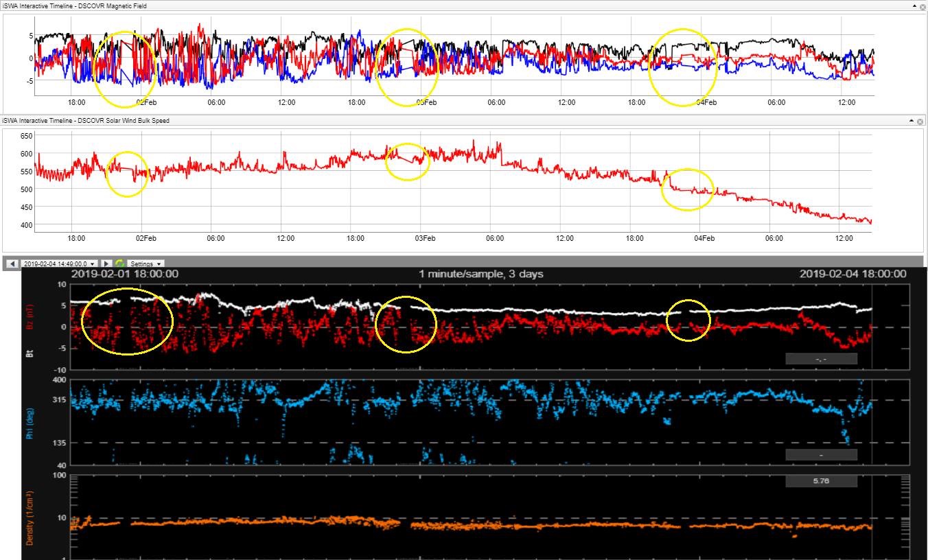Step the timeline back with left arrow
Screen dimensions: 928x560
coord(12,264)
